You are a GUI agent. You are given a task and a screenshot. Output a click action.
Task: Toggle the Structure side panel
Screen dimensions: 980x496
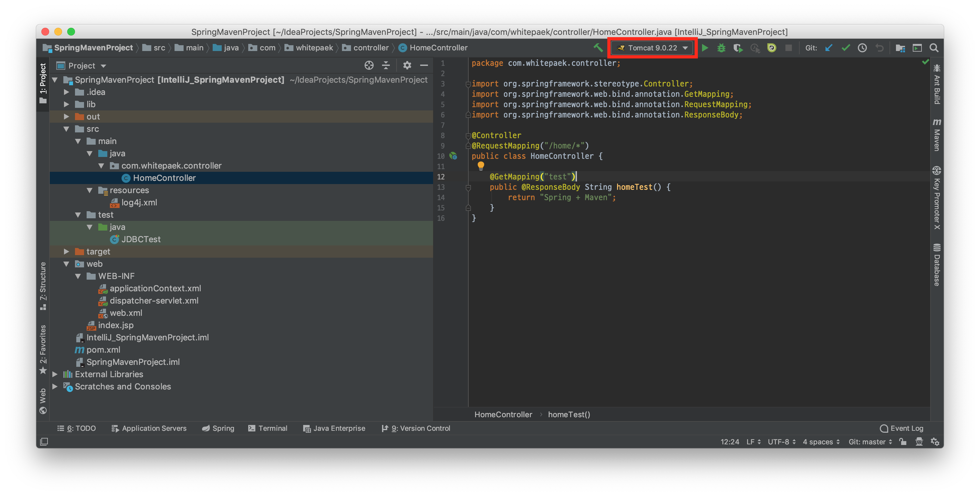(43, 285)
